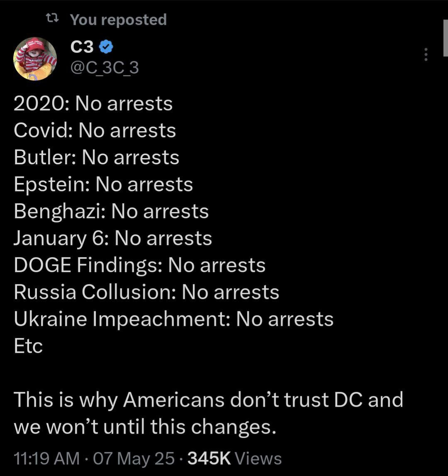Open the @C_3C_3 handle link
The height and width of the screenshot is (476, 448).
click(105, 68)
